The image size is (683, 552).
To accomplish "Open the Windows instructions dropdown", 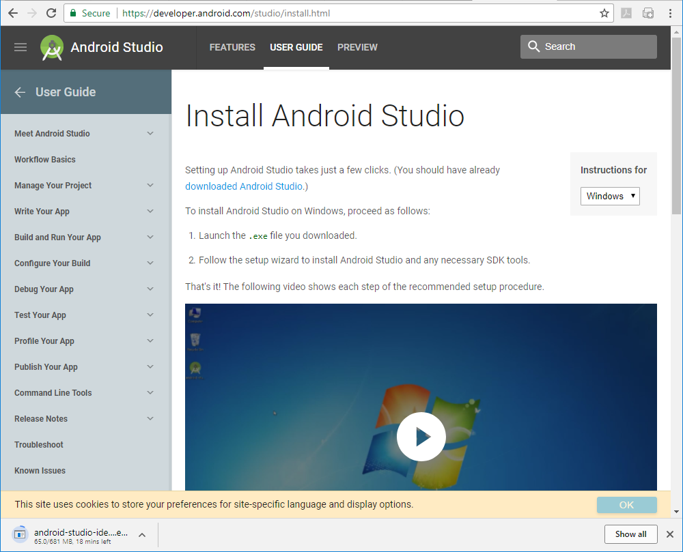I will click(610, 196).
